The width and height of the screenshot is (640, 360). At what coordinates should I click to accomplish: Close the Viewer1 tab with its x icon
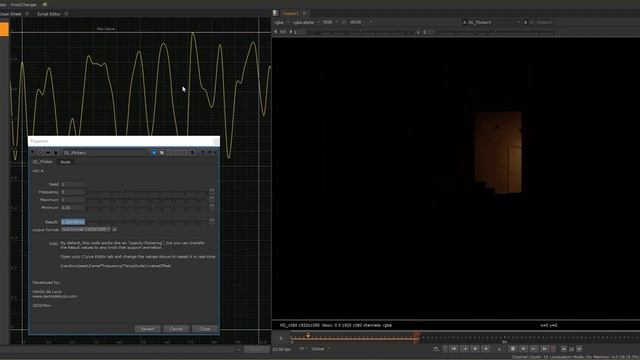tap(304, 13)
